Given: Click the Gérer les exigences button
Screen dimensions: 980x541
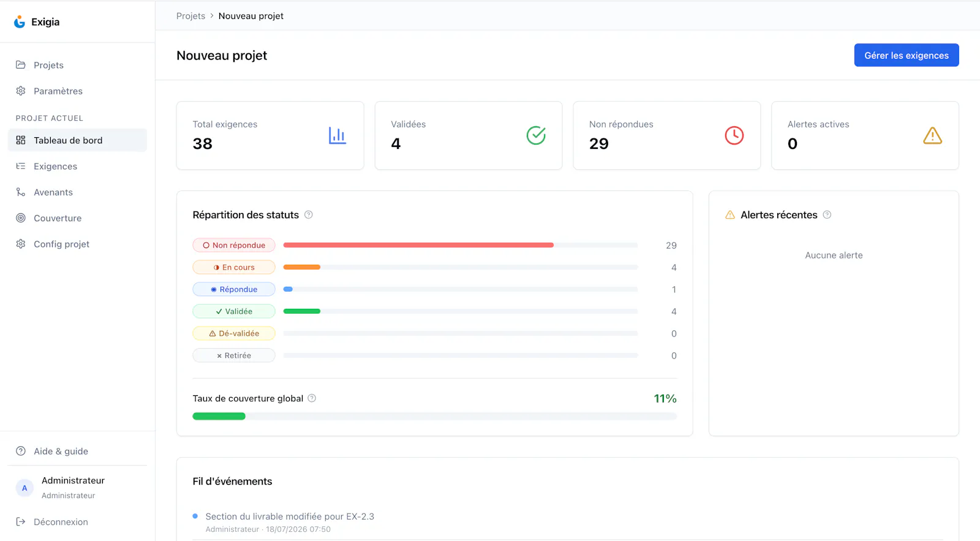Looking at the screenshot, I should click(907, 55).
